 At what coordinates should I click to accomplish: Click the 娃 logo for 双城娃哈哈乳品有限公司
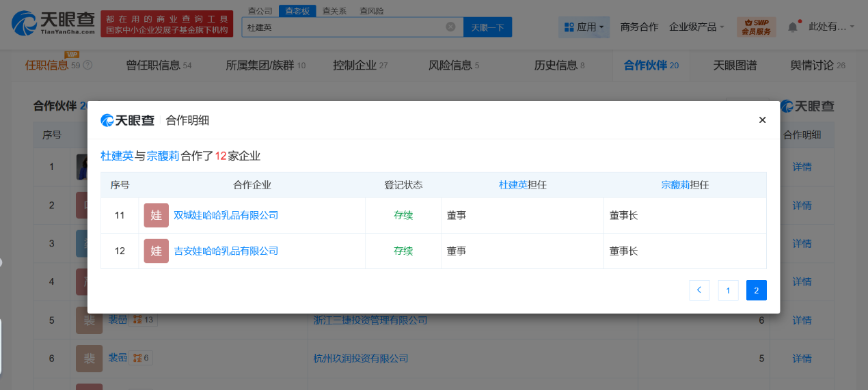pos(156,215)
